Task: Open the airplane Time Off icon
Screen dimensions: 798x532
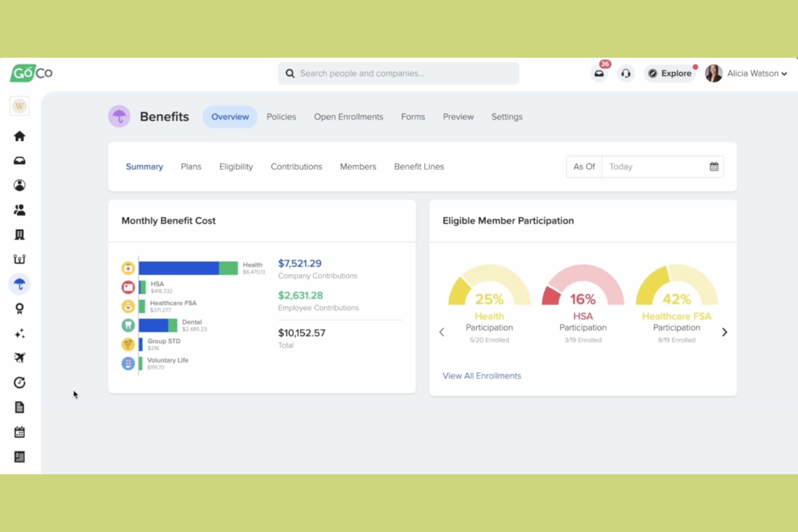Action: (x=19, y=357)
